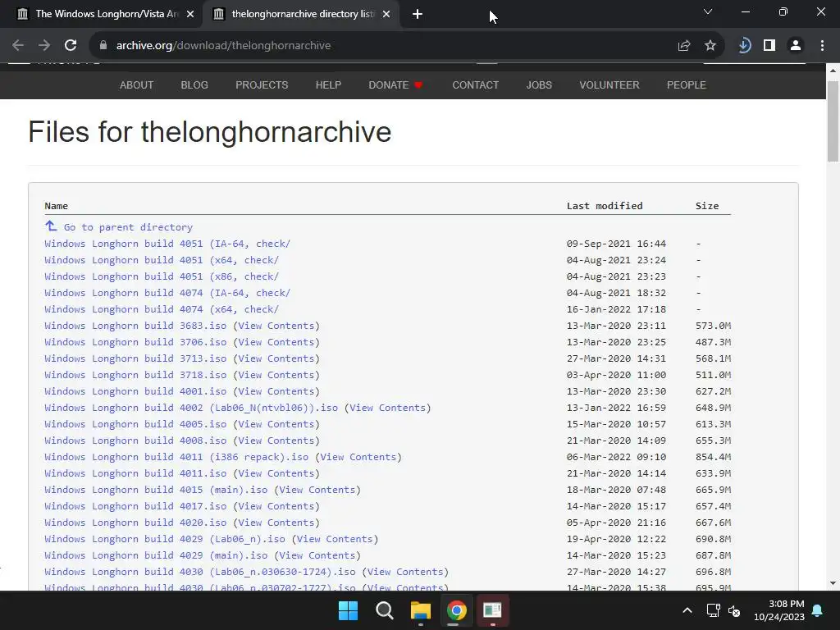The height and width of the screenshot is (630, 840).
Task: Open JOBS in site navigation
Action: 539,85
